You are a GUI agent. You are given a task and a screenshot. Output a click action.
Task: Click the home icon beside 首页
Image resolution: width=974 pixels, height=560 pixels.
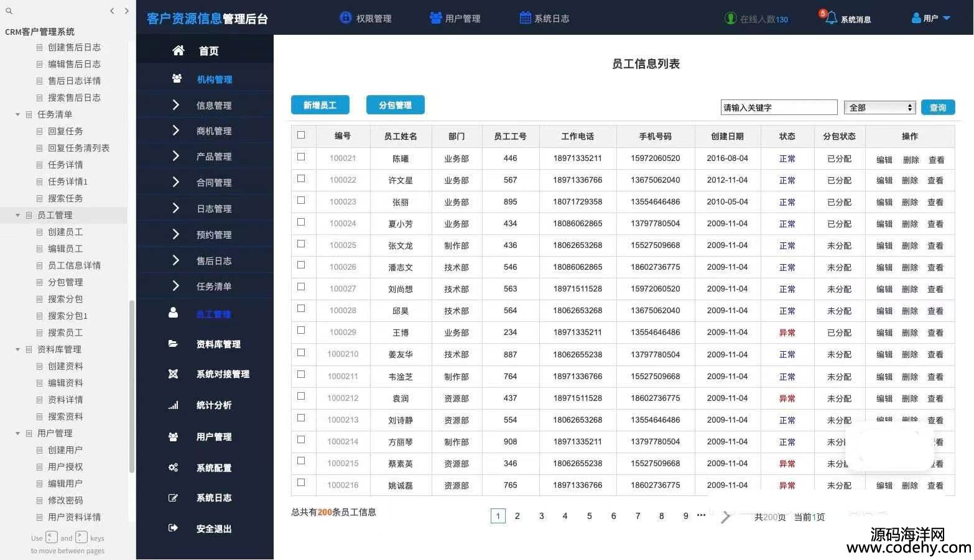point(178,50)
